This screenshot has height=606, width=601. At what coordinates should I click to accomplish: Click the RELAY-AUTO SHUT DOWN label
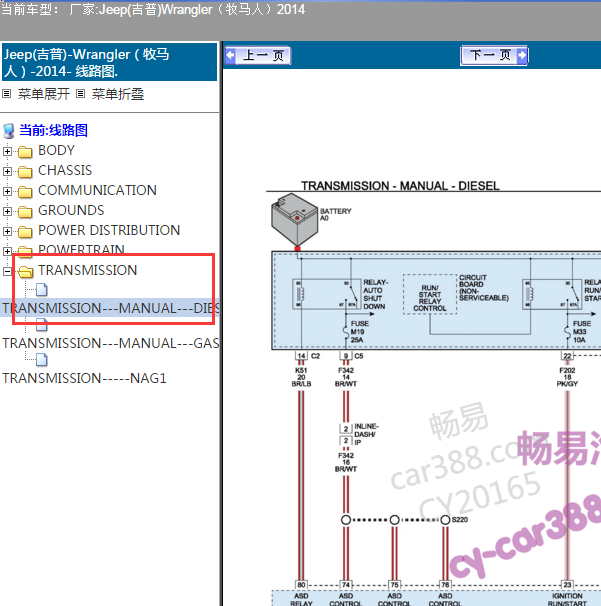point(375,294)
